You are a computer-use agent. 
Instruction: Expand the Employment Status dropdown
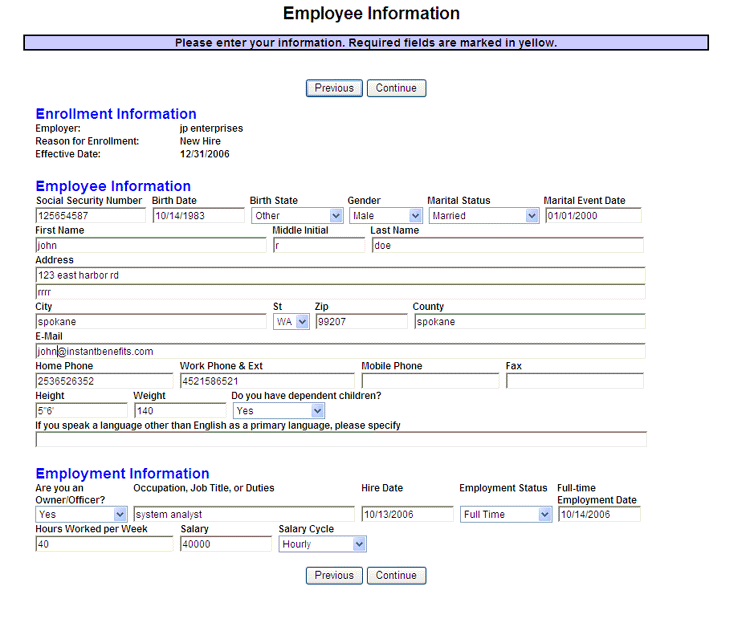coord(506,514)
